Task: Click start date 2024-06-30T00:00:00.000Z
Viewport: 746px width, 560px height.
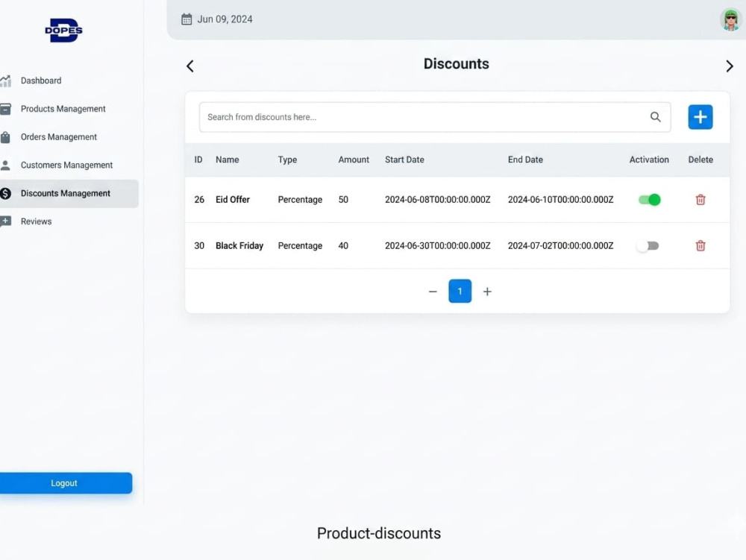Action: point(438,246)
